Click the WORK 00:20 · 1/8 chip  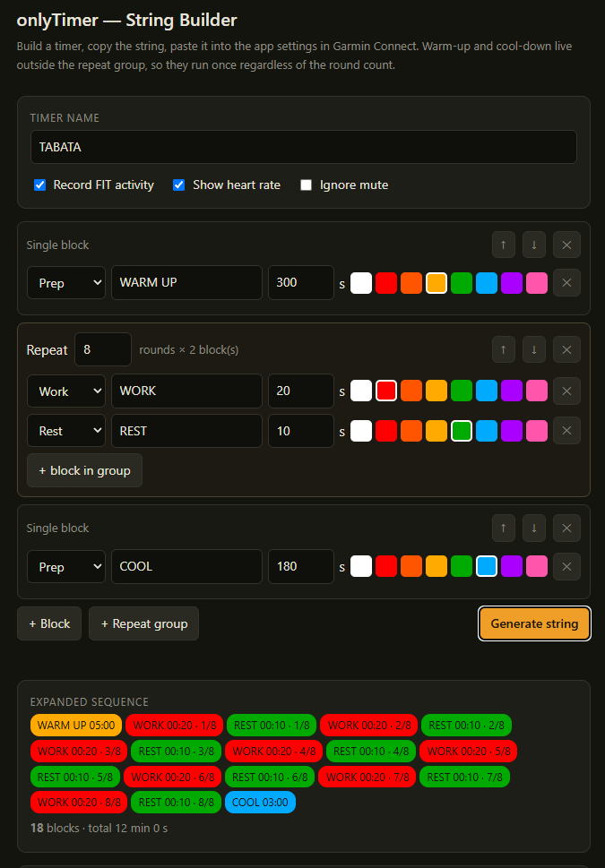pyautogui.click(x=175, y=726)
